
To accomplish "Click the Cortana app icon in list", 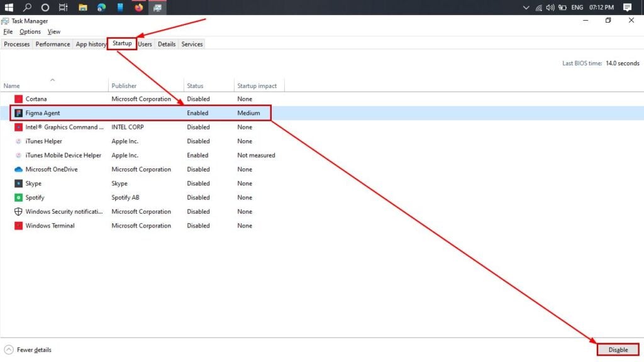I will coord(18,99).
